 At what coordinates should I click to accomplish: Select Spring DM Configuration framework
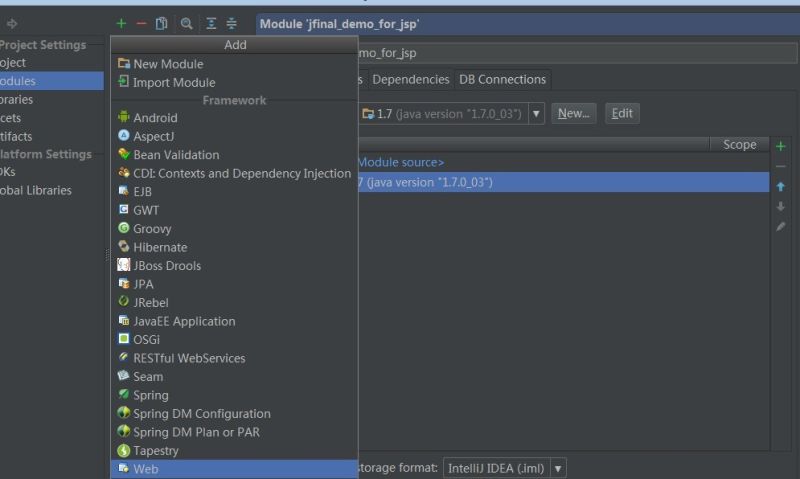tap(234, 413)
